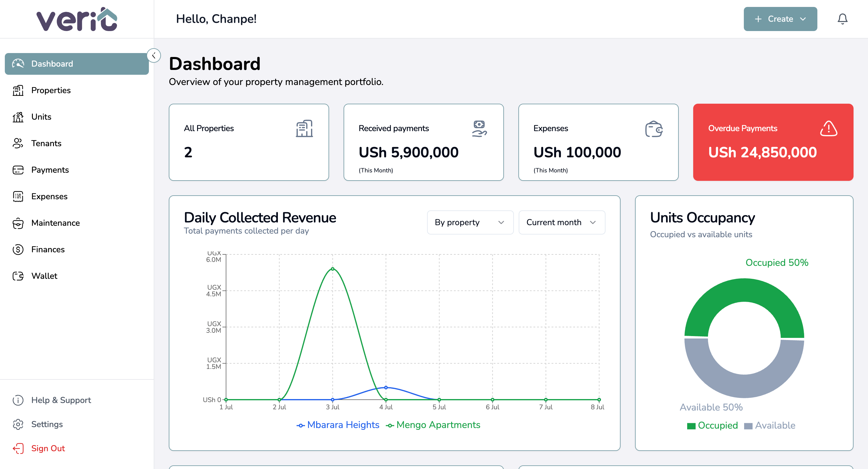
Task: Toggle Mengo Apartments legend series
Action: coord(433,425)
